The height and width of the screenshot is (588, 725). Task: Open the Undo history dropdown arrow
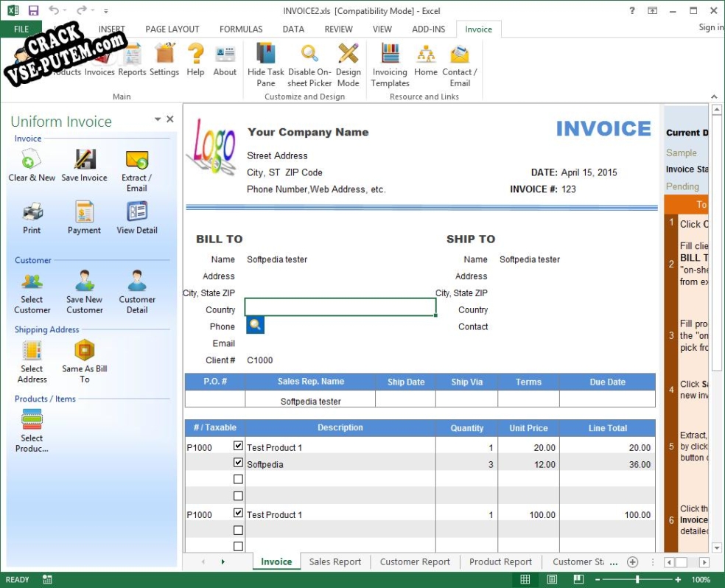(64, 10)
